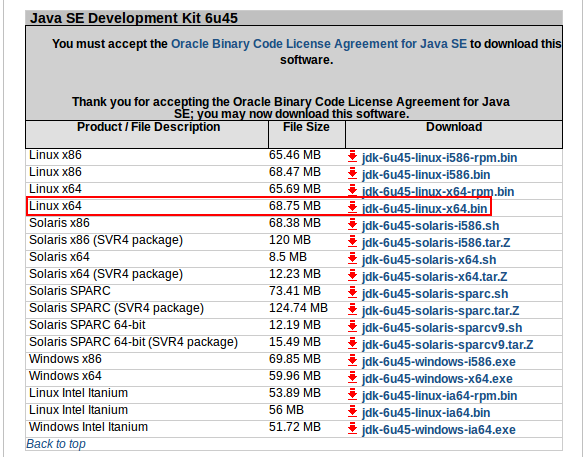Download jdk-6u45-linux-i586.bin file link

[x=426, y=175]
